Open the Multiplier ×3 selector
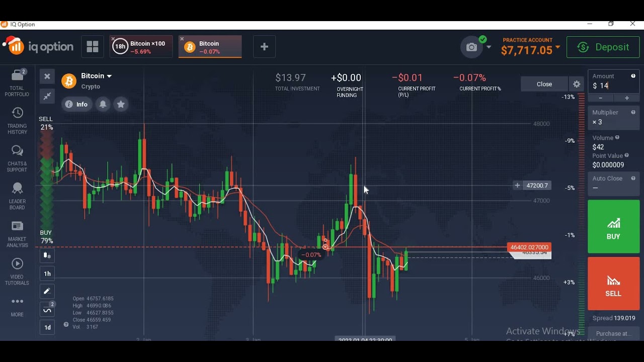 point(613,118)
